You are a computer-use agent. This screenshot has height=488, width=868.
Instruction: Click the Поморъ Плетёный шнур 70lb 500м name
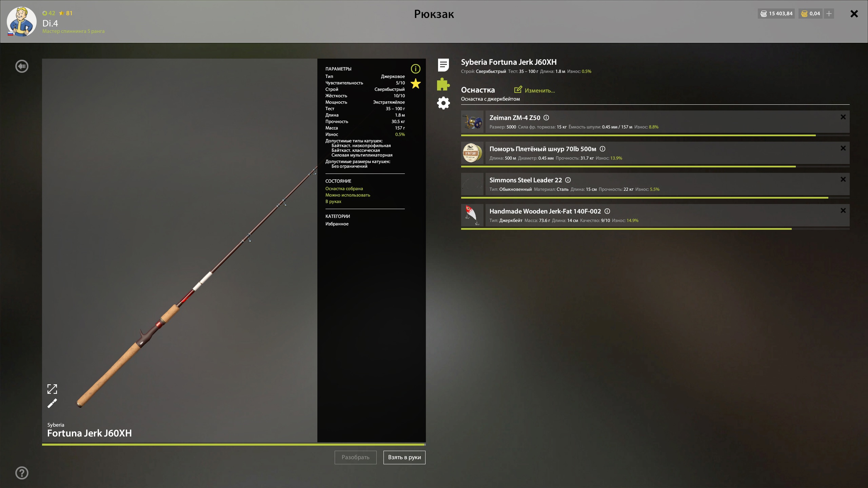click(x=542, y=149)
